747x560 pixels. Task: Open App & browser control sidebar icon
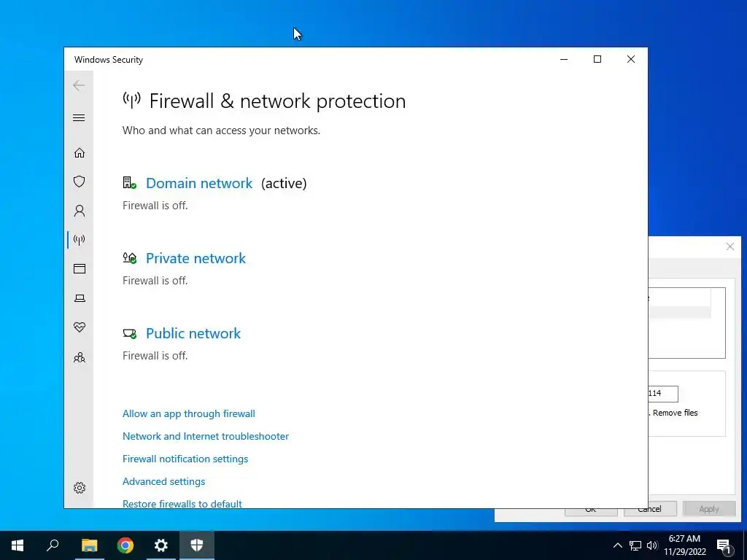[79, 268]
